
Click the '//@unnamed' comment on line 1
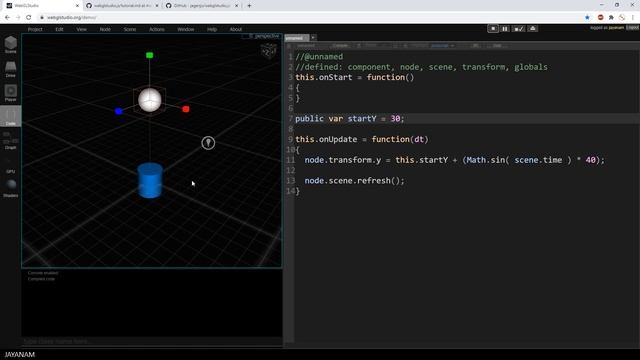319,57
